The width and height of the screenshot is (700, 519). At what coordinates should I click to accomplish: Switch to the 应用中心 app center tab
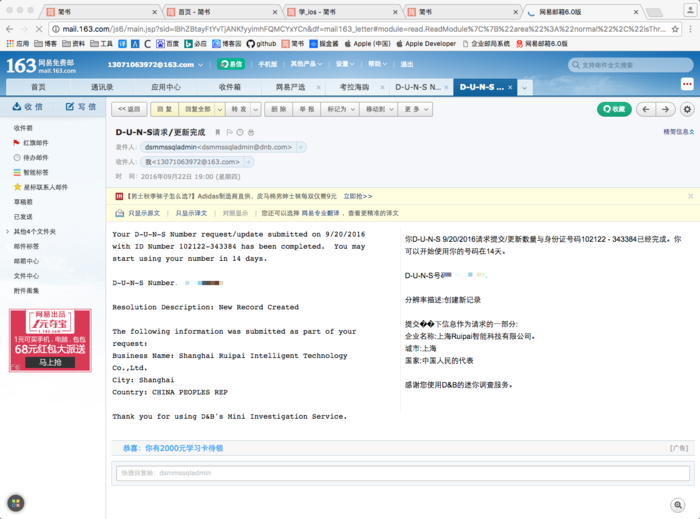(x=166, y=87)
